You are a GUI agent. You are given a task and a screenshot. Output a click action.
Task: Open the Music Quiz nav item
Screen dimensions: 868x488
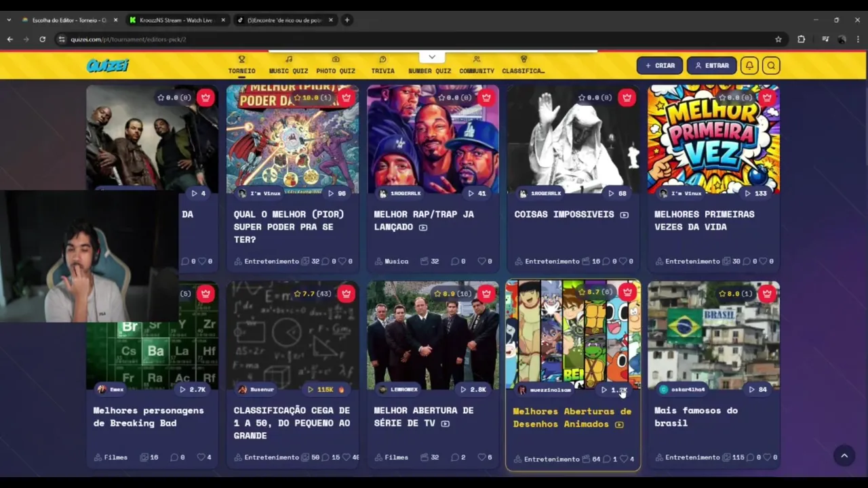288,65
